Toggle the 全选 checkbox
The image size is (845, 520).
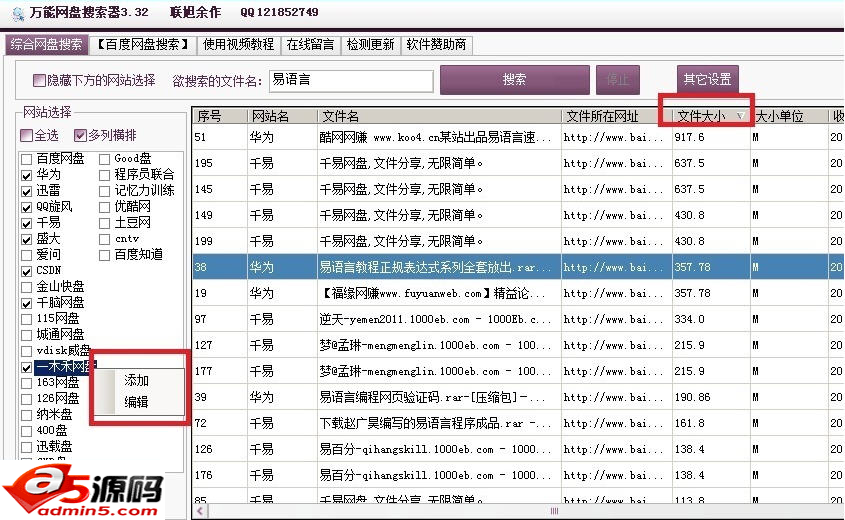[x=26, y=135]
